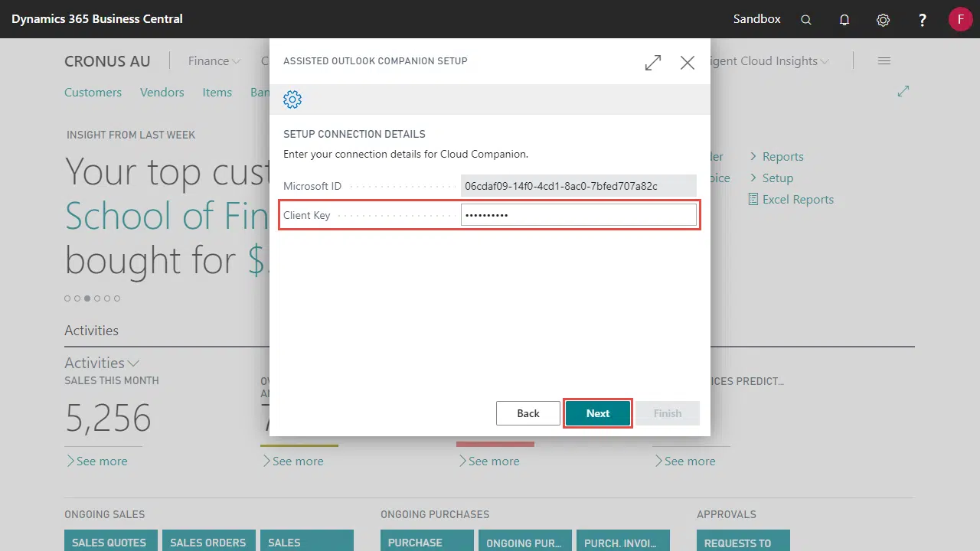Click the Dynamics 365 Business Central title
980x551 pixels.
coord(97,19)
